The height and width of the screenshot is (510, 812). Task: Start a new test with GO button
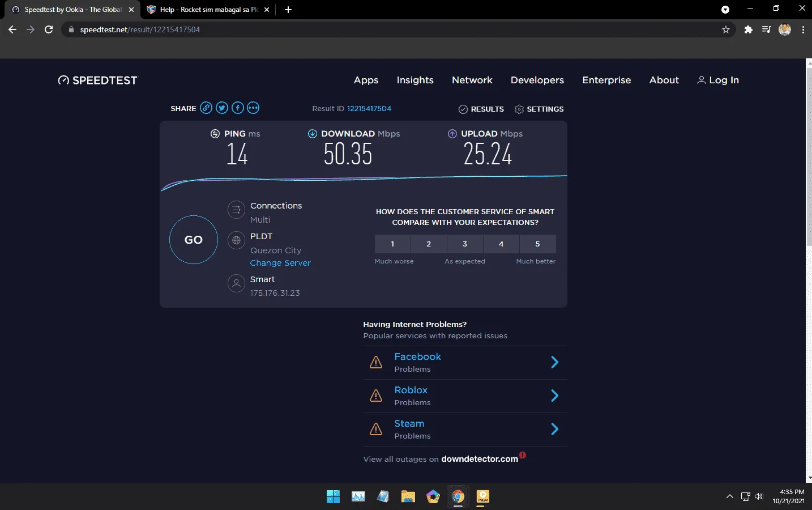(194, 240)
